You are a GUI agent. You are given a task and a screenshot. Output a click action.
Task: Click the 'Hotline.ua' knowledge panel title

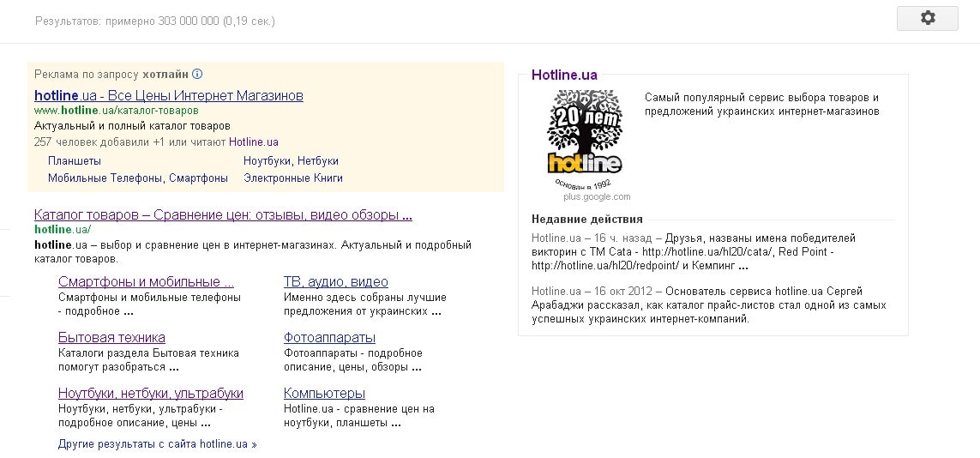click(564, 75)
